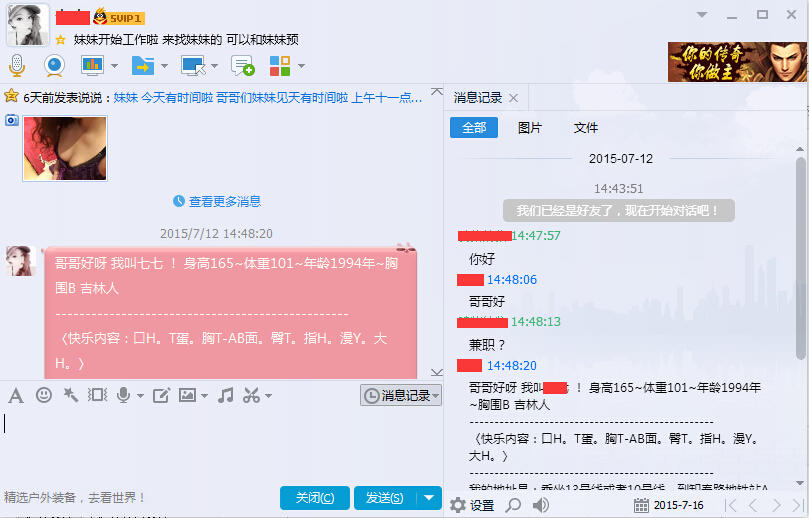Open the remote desktop icon
Viewport: 809px width, 518px height.
(x=193, y=66)
